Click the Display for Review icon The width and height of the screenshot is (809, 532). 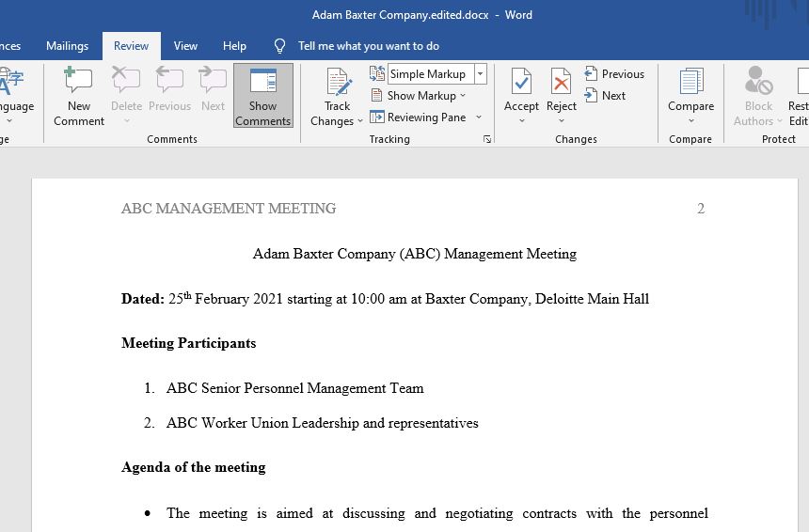[377, 74]
